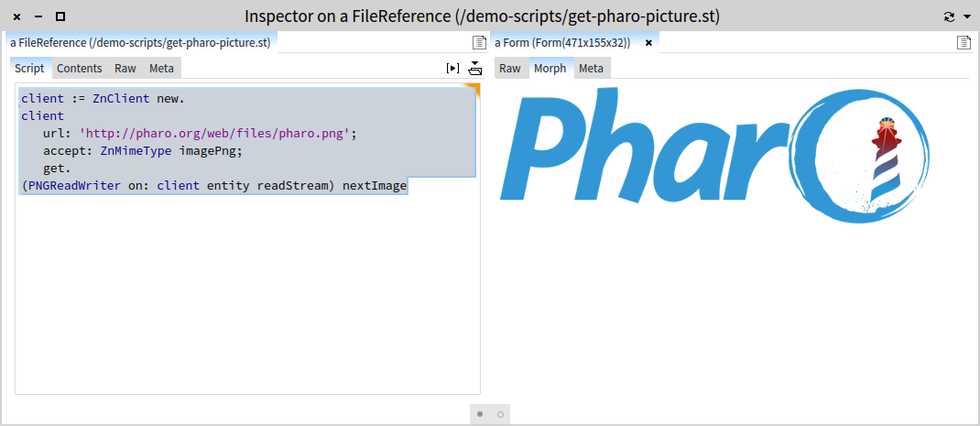Click 'nextImage' at the end of the script
Screen dimensions: 980x426
point(375,186)
